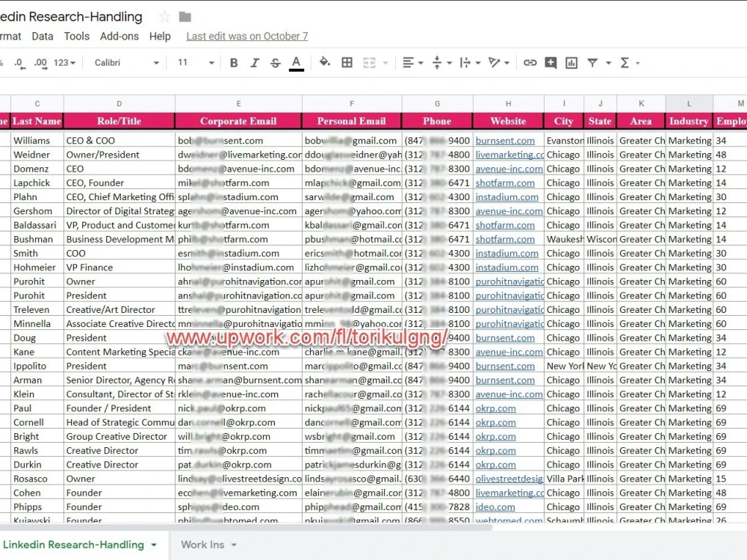Open ideo.com link in Phipps row

[495, 507]
